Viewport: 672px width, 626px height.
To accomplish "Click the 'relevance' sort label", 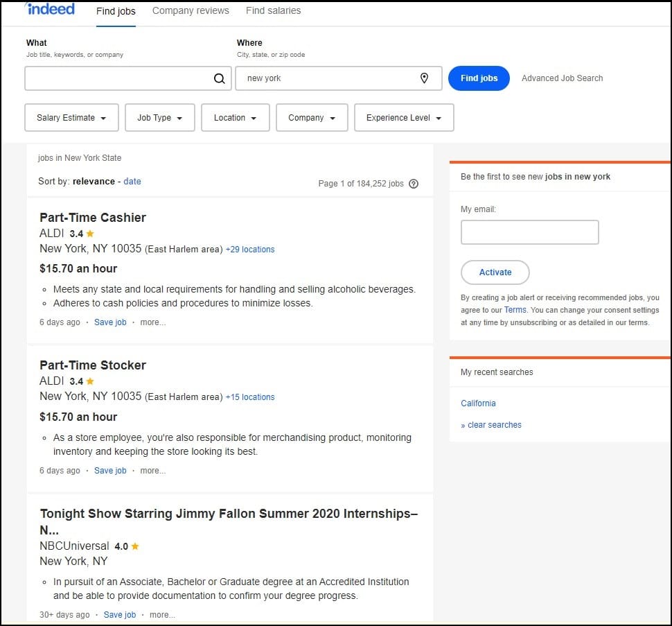I will tap(94, 182).
